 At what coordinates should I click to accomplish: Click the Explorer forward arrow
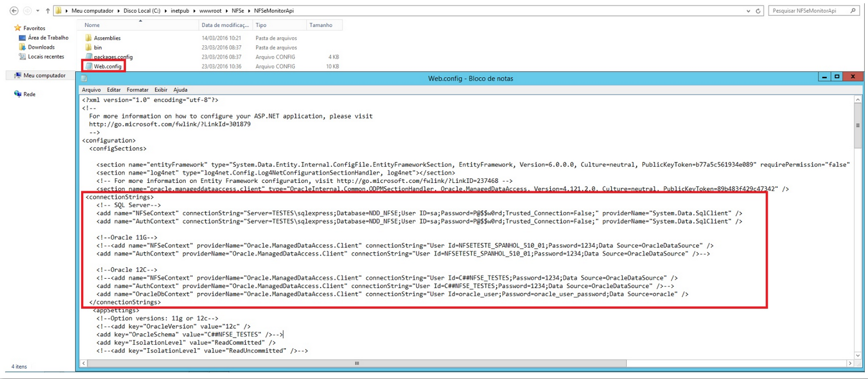[x=27, y=10]
